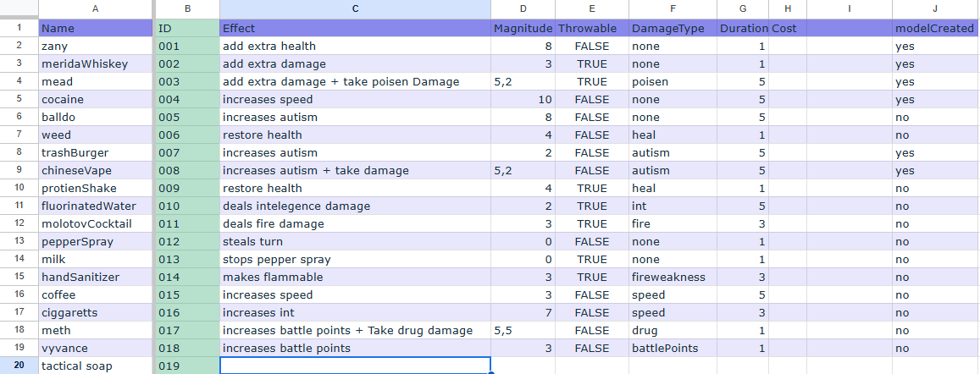Select the Magnitude header cell
This screenshot has width=980, height=374.
(x=523, y=28)
